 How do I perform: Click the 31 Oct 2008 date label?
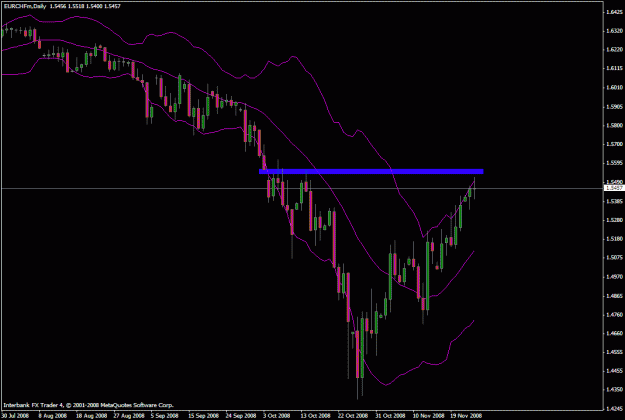click(x=390, y=416)
